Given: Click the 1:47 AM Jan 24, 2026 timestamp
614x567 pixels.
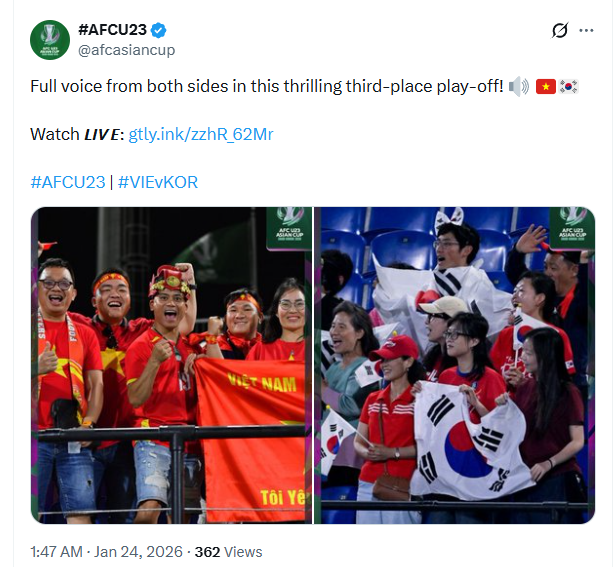Looking at the screenshot, I should [x=107, y=552].
